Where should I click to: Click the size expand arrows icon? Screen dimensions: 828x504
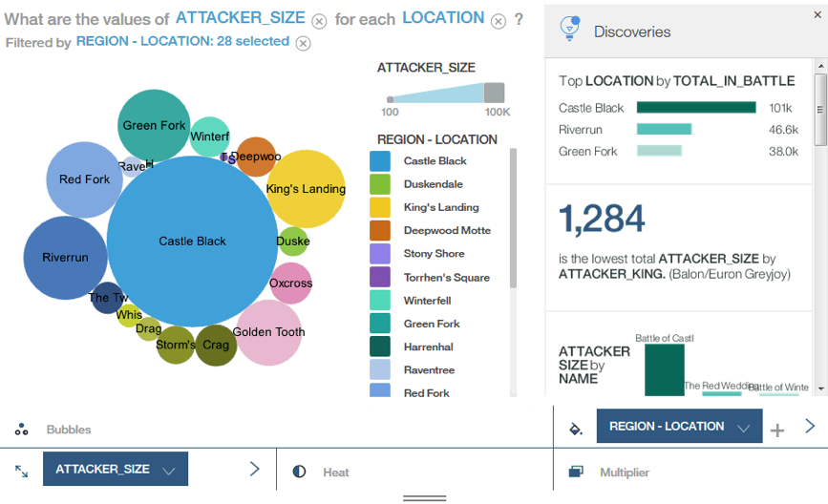(21, 472)
